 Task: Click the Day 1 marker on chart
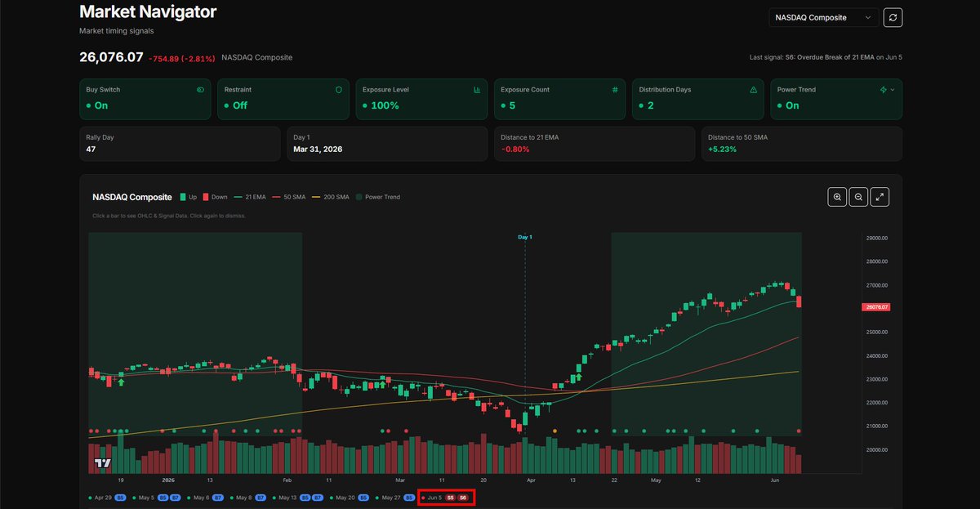coord(525,237)
